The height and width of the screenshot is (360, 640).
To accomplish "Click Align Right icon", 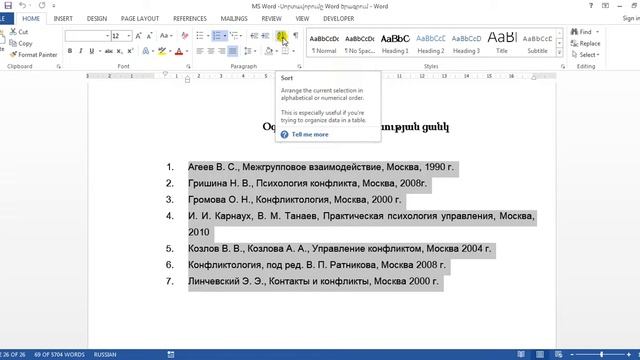I will tap(222, 51).
